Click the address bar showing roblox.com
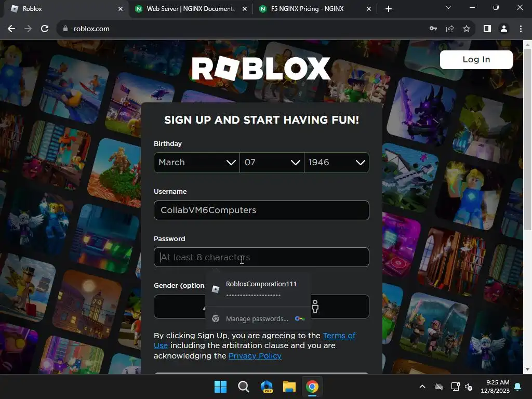Image resolution: width=532 pixels, height=399 pixels. point(237,29)
